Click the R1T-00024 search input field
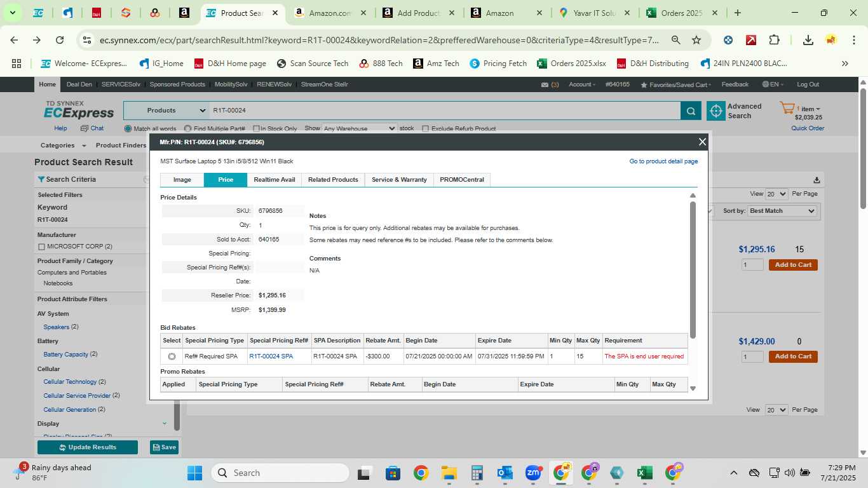Image resolution: width=868 pixels, height=488 pixels. point(444,111)
